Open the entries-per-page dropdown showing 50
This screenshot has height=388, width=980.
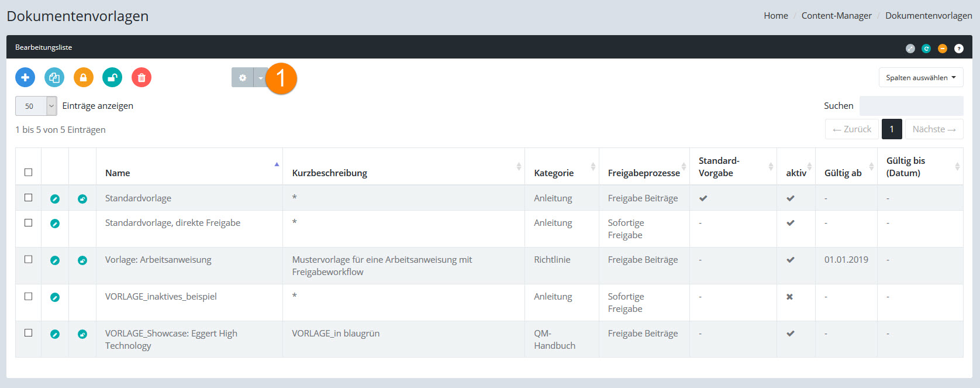(36, 106)
